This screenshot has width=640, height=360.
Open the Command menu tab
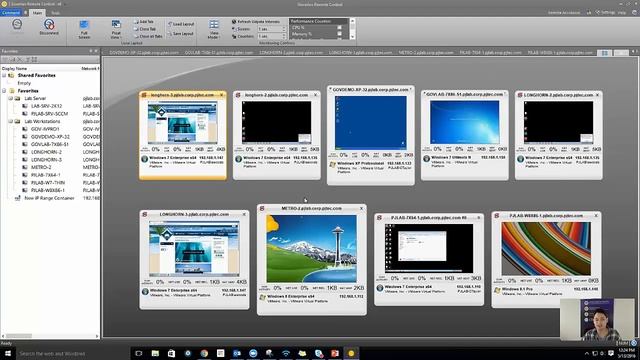tap(11, 13)
